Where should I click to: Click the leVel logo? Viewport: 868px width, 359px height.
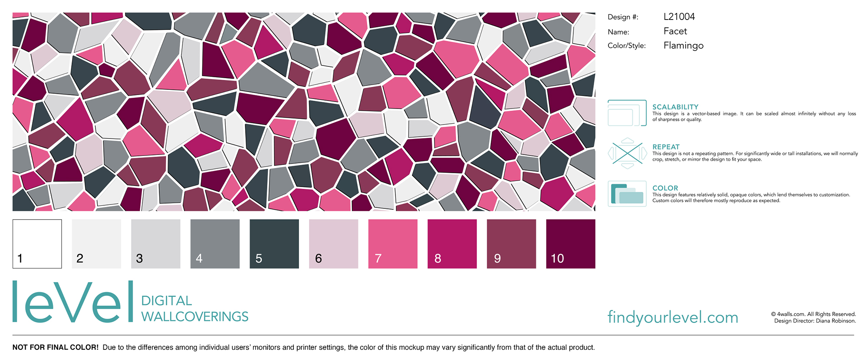73,302
